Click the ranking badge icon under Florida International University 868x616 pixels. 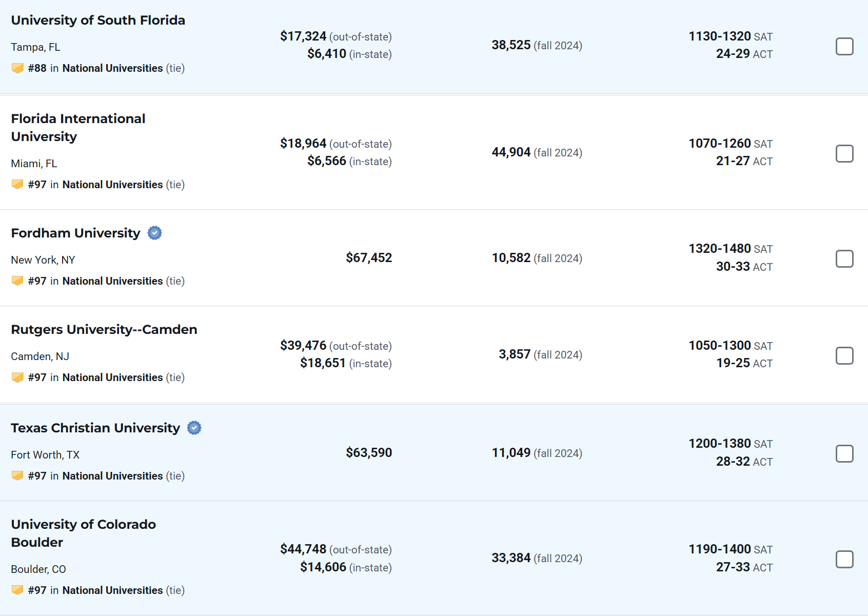(x=17, y=185)
